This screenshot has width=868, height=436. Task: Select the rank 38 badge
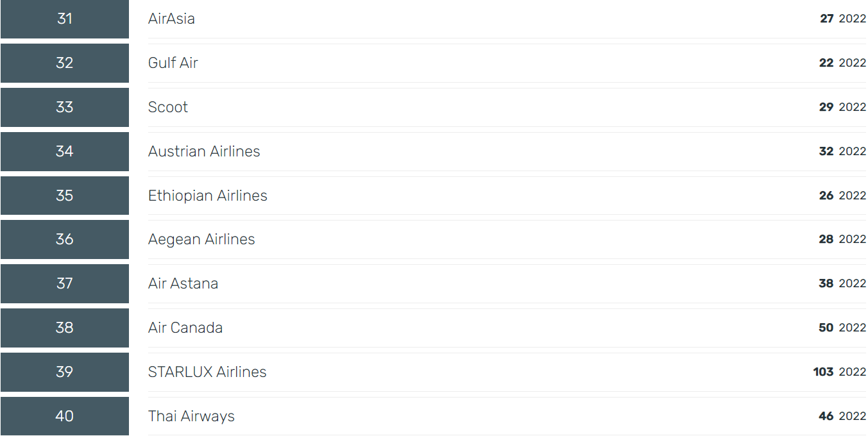(65, 328)
